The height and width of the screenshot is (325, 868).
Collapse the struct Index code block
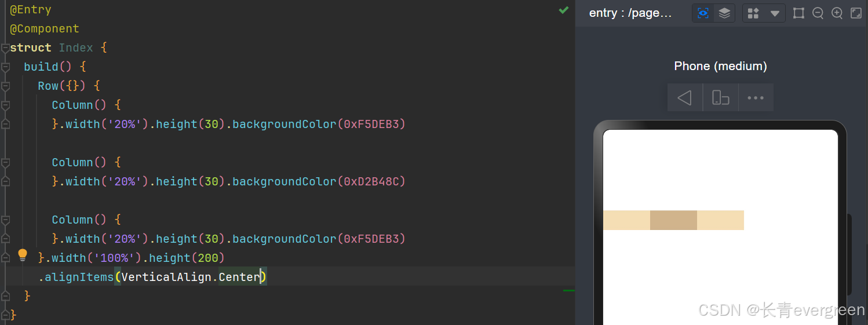(5, 48)
